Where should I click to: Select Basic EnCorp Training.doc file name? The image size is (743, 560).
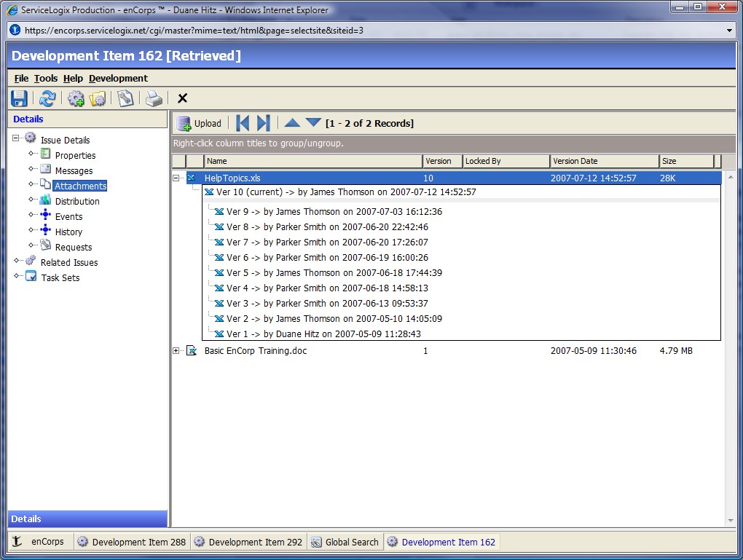point(256,350)
